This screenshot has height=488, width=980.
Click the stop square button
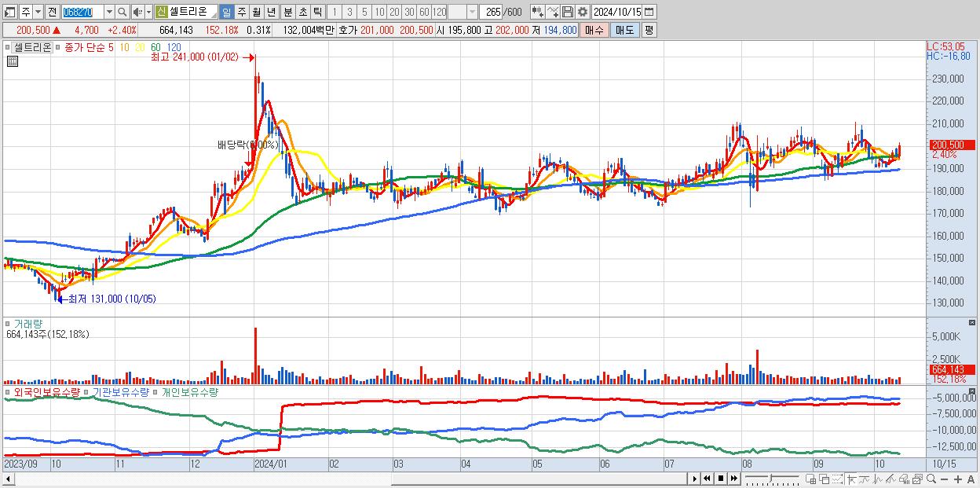[721, 479]
